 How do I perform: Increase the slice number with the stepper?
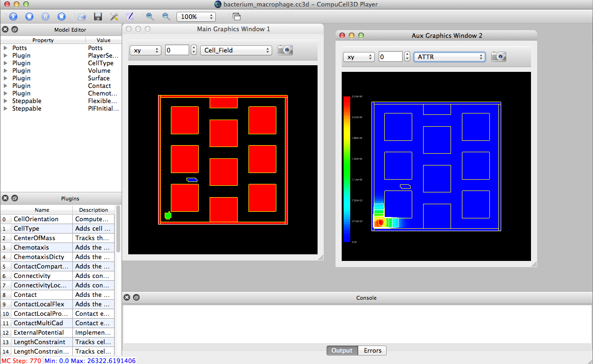pos(193,47)
